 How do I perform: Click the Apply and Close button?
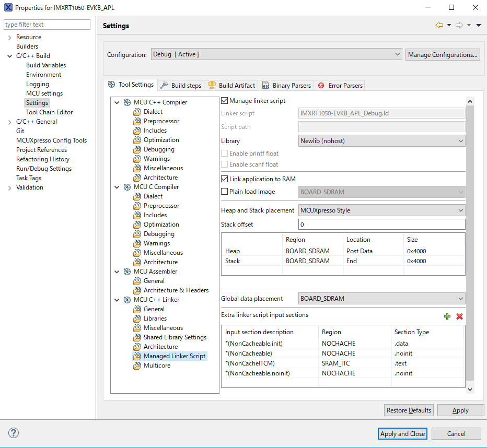pos(402,433)
